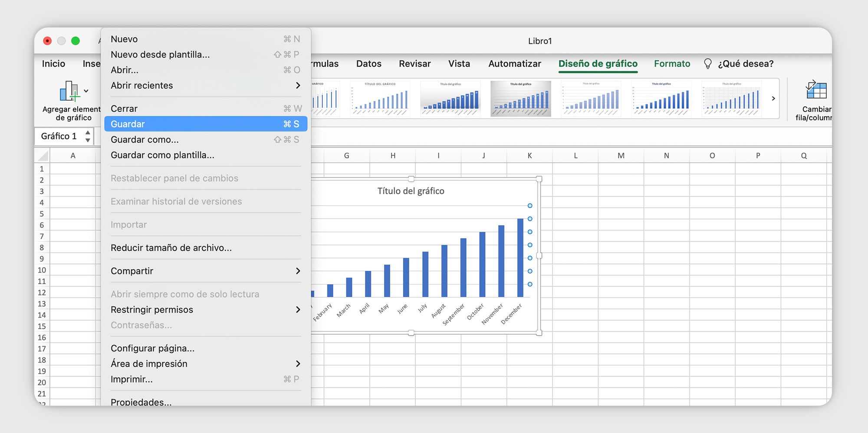Open Configurar página... from the menu
868x433 pixels.
pyautogui.click(x=206, y=348)
